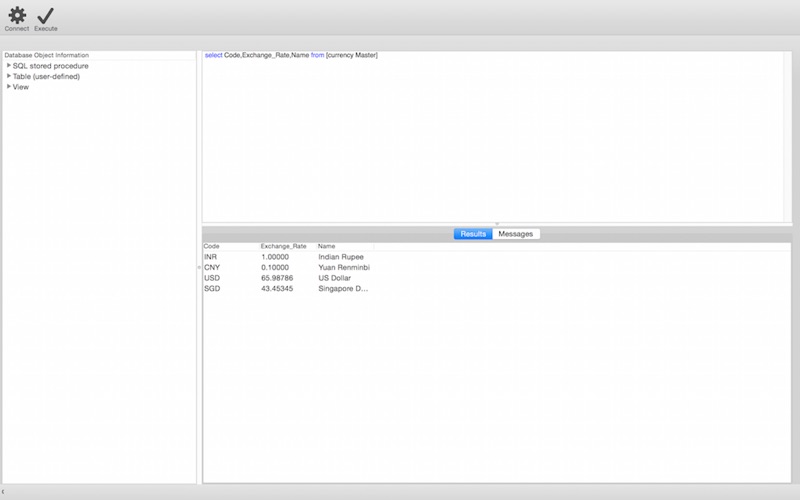This screenshot has height=500, width=800.
Task: Switch to the Messages tab
Action: point(516,234)
